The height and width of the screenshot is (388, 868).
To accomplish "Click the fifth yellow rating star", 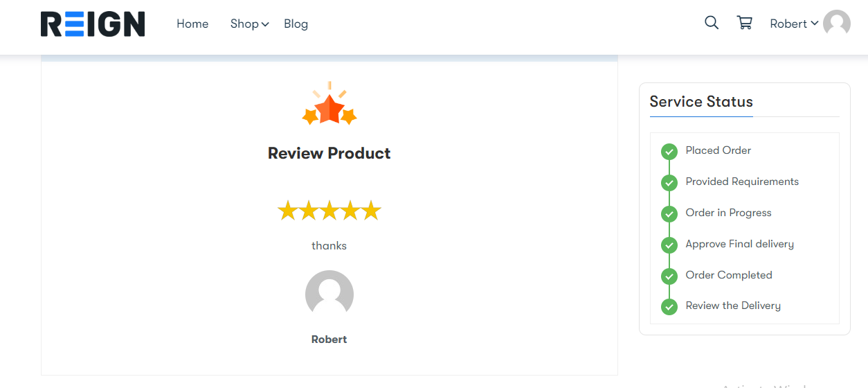I will point(372,210).
